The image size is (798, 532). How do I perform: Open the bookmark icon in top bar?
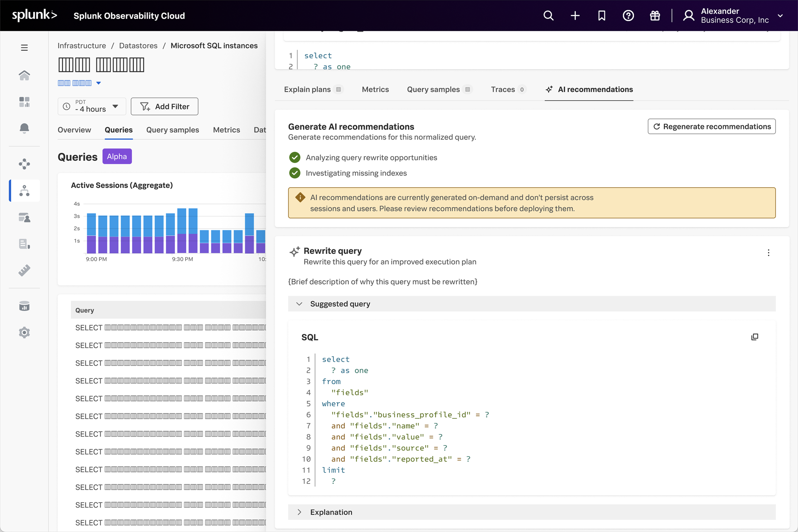click(602, 16)
